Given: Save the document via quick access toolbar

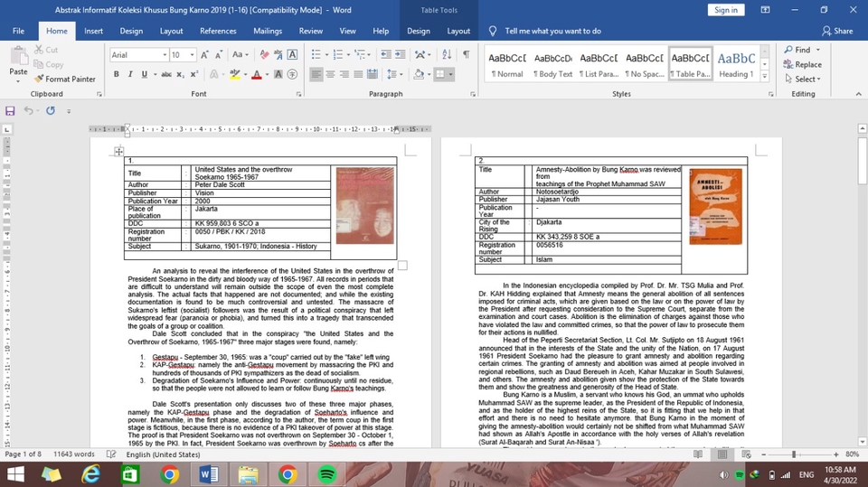Looking at the screenshot, I should tap(11, 110).
